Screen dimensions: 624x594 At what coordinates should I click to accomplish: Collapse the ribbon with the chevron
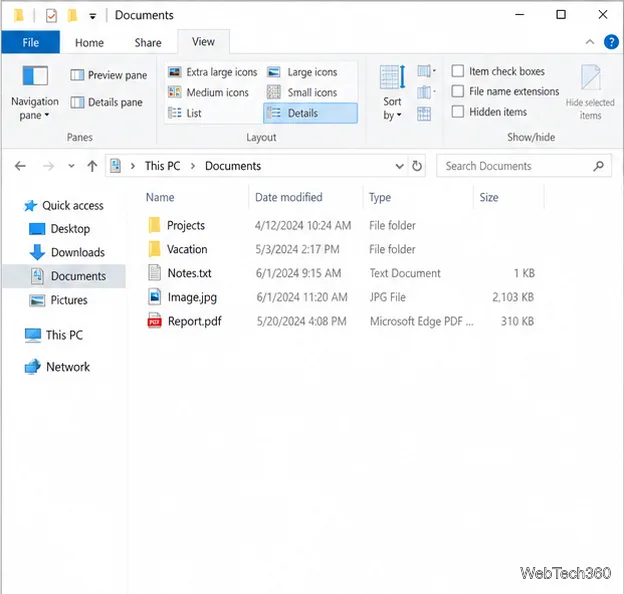click(590, 42)
